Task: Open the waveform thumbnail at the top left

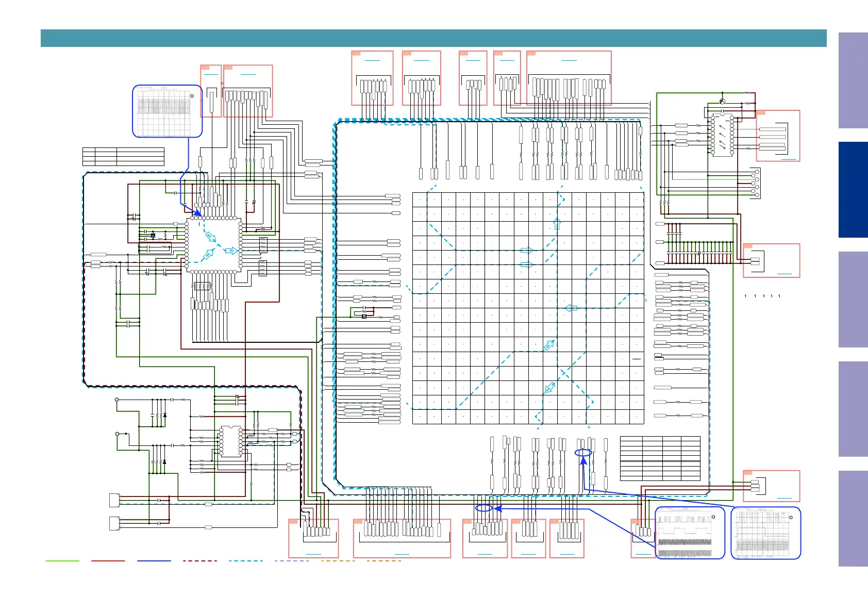Action: coord(167,111)
